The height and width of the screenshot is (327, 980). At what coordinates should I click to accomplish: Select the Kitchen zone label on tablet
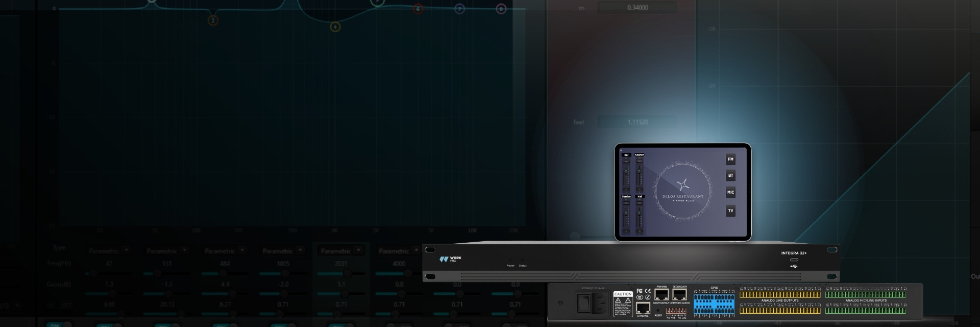point(639,155)
